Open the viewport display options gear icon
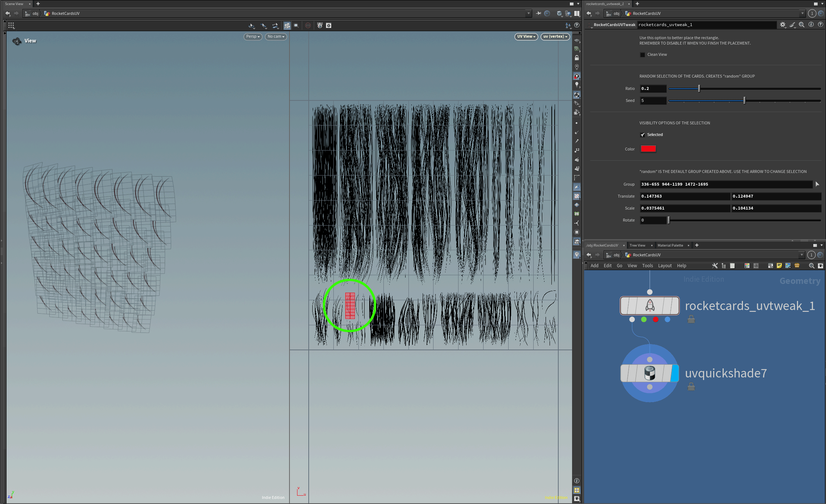Viewport: 826px width, 504px height. pyautogui.click(x=329, y=25)
